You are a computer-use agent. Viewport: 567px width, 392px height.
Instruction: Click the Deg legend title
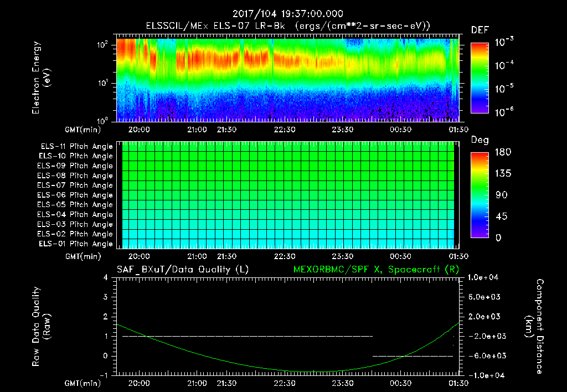[480, 140]
